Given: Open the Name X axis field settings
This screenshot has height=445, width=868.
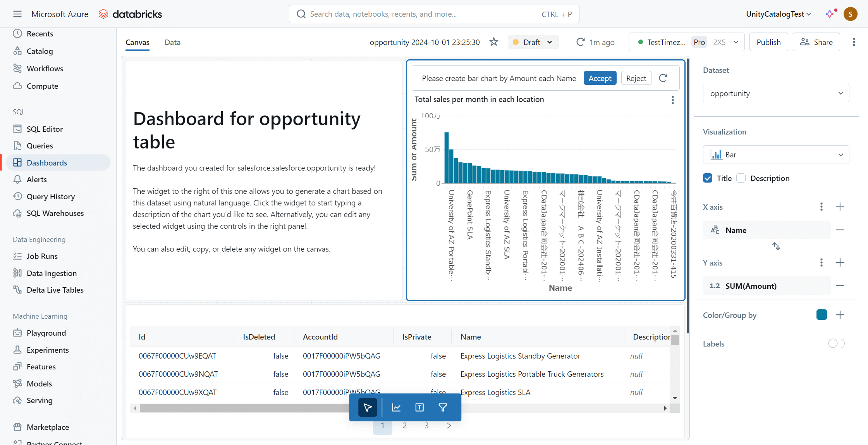Looking at the screenshot, I should (767, 230).
